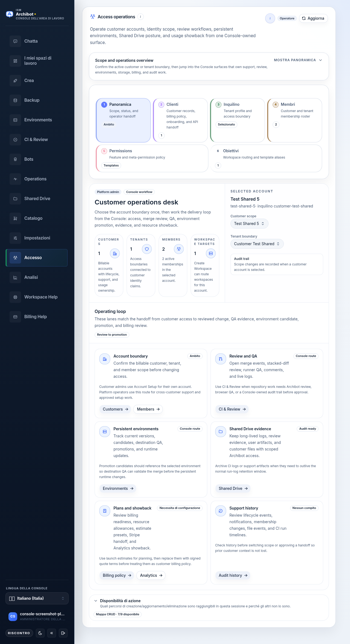350x644 pixels.
Task: Click the Support history clock icon
Action: pyautogui.click(x=221, y=511)
